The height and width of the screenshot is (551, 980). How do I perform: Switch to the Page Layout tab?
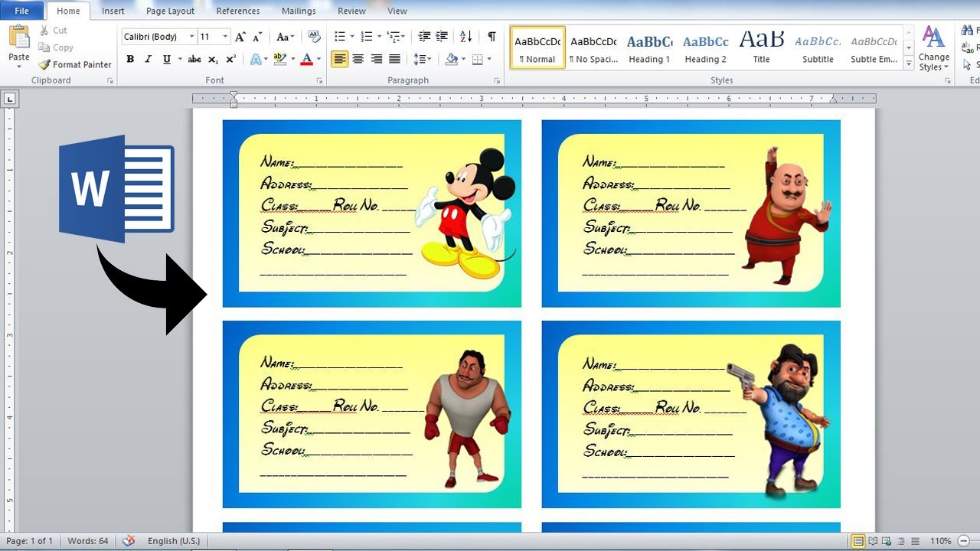(x=170, y=11)
